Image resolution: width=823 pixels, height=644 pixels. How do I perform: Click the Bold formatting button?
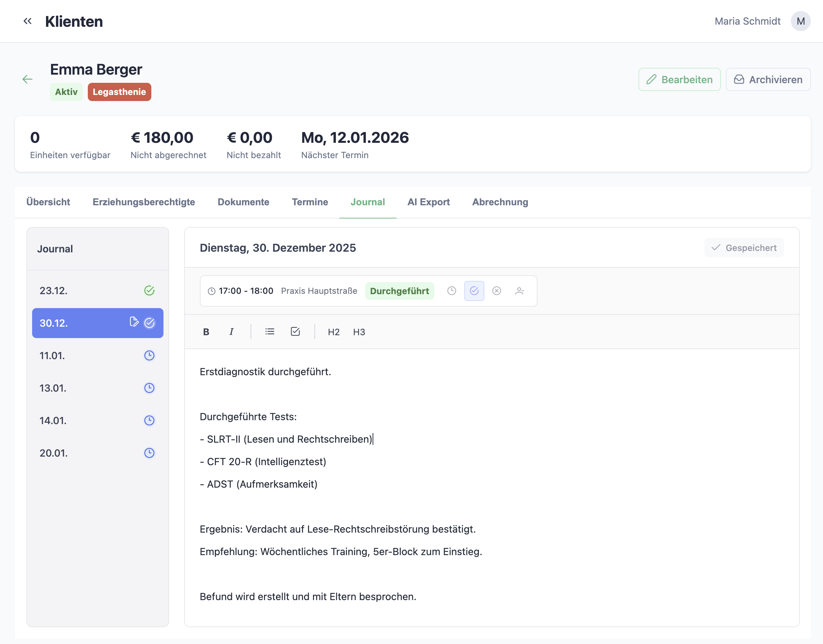point(206,332)
